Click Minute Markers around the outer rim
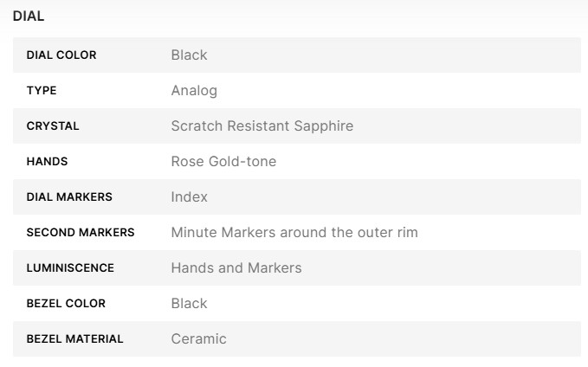This screenshot has height=367, width=588. pyautogui.click(x=294, y=233)
